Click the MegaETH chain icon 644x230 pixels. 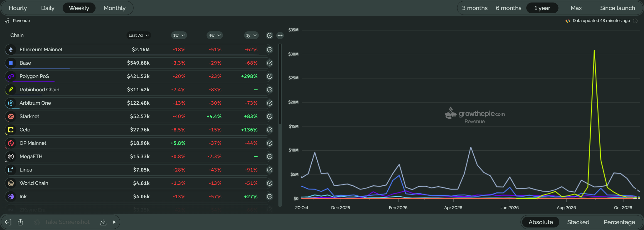11,156
